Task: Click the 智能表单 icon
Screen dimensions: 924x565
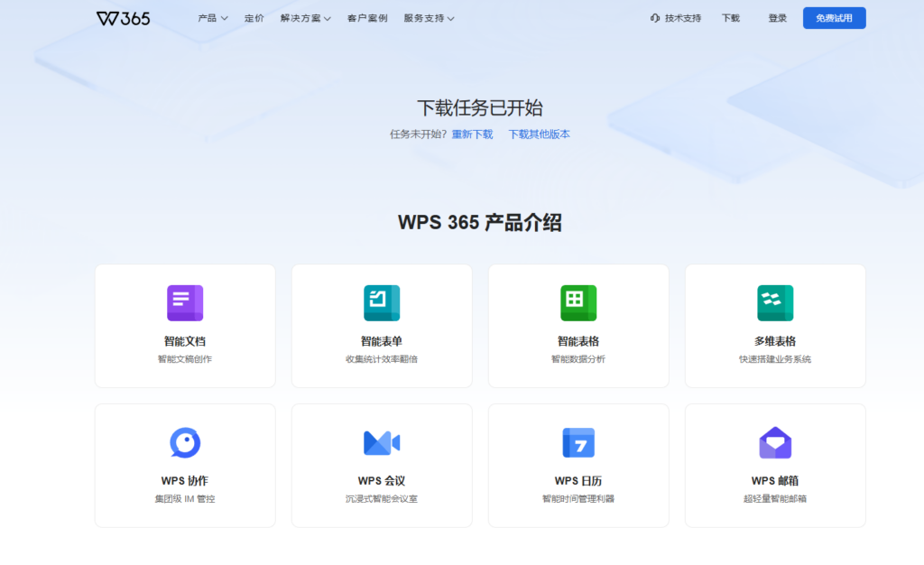Action: tap(381, 302)
